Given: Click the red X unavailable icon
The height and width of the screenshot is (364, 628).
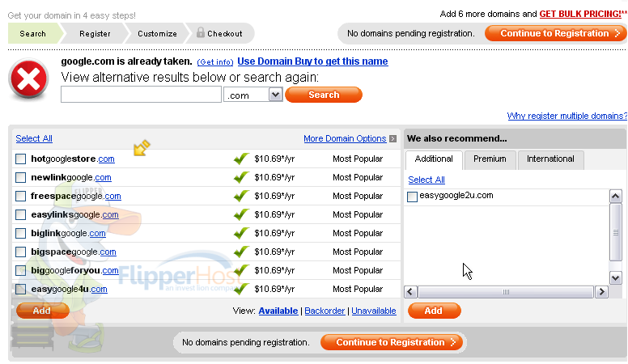Looking at the screenshot, I should click(29, 78).
